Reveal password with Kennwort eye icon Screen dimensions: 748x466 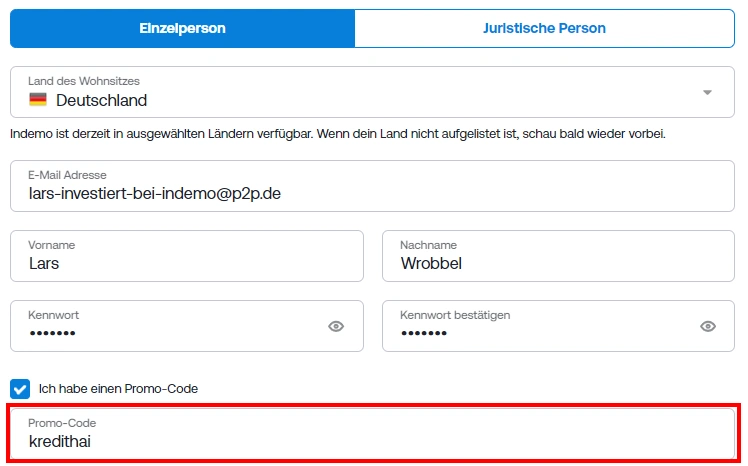click(336, 326)
